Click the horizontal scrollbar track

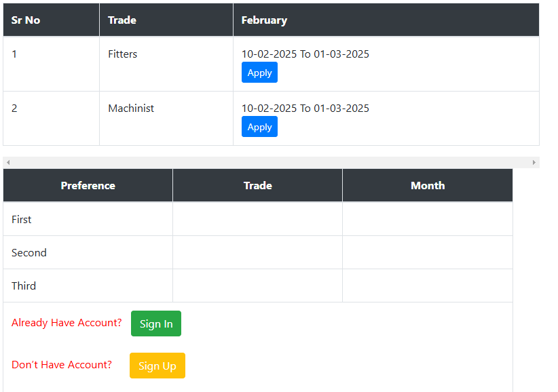tap(271, 162)
